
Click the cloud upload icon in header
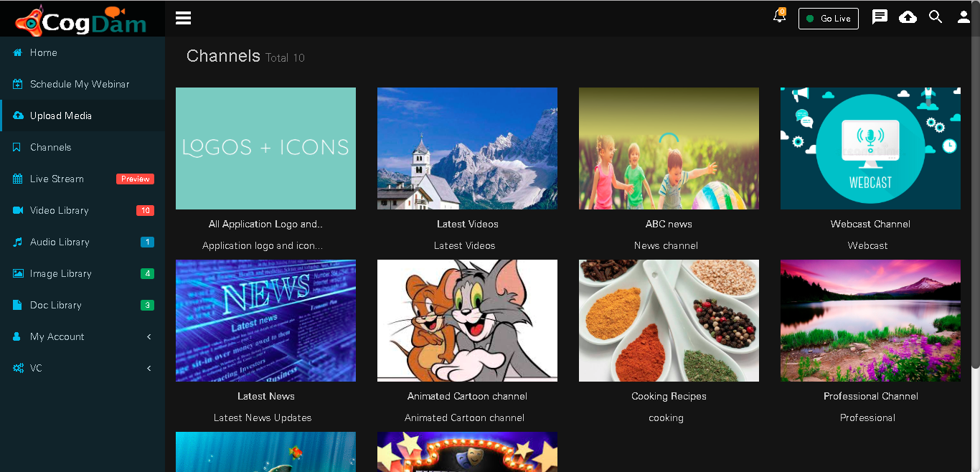[x=908, y=17]
